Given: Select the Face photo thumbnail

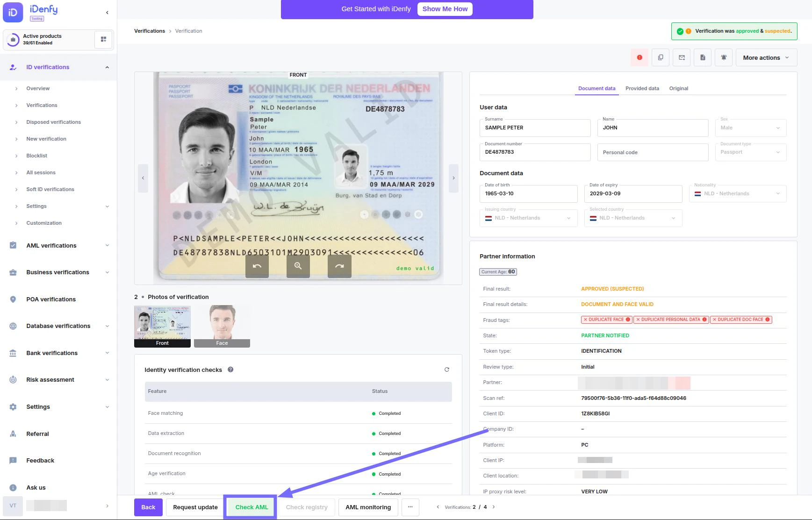Looking at the screenshot, I should pyautogui.click(x=222, y=326).
